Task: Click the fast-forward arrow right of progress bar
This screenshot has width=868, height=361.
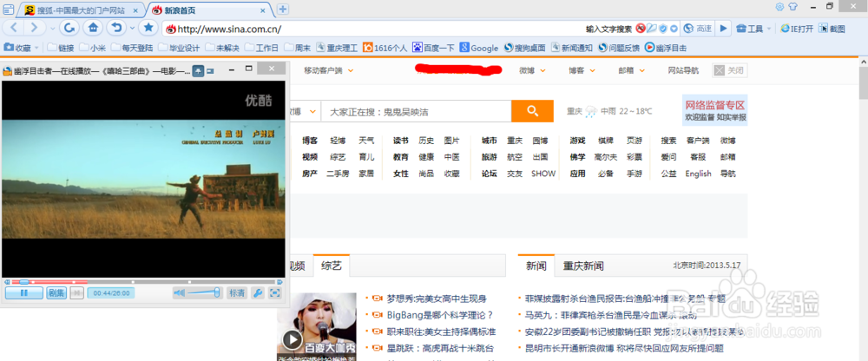Action: tap(280, 282)
